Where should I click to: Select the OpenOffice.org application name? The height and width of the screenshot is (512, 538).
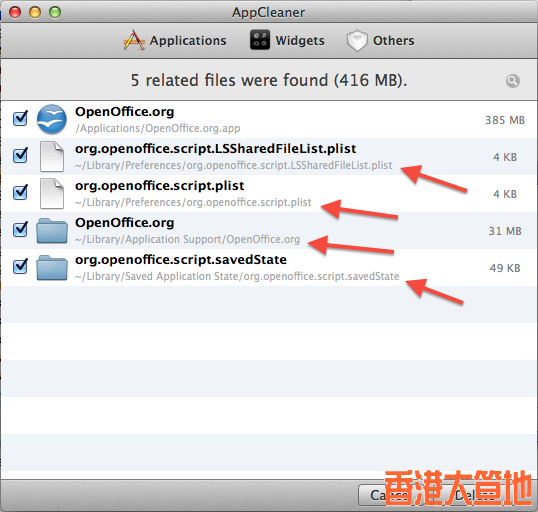[125, 112]
